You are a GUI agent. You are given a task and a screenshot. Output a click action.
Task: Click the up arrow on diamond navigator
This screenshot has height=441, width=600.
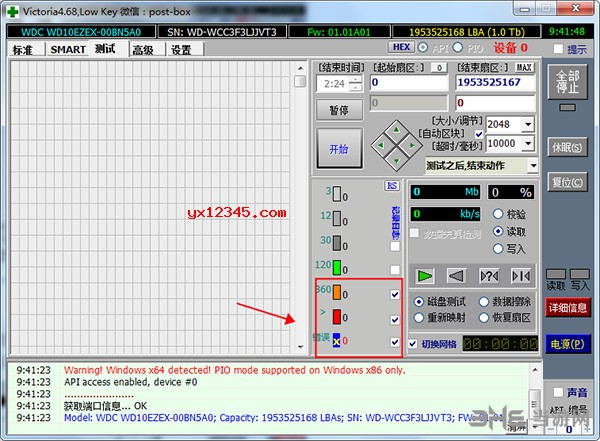pos(396,129)
